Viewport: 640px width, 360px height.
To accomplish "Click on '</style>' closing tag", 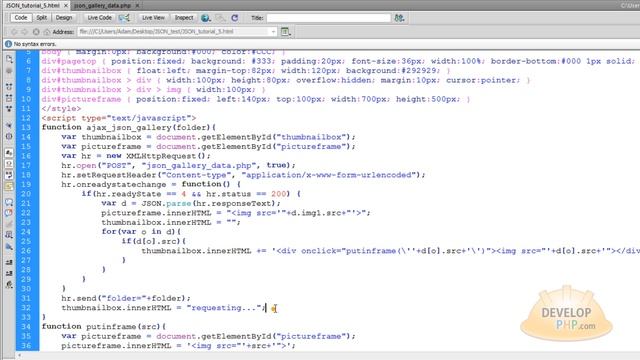I will pyautogui.click(x=61, y=109).
